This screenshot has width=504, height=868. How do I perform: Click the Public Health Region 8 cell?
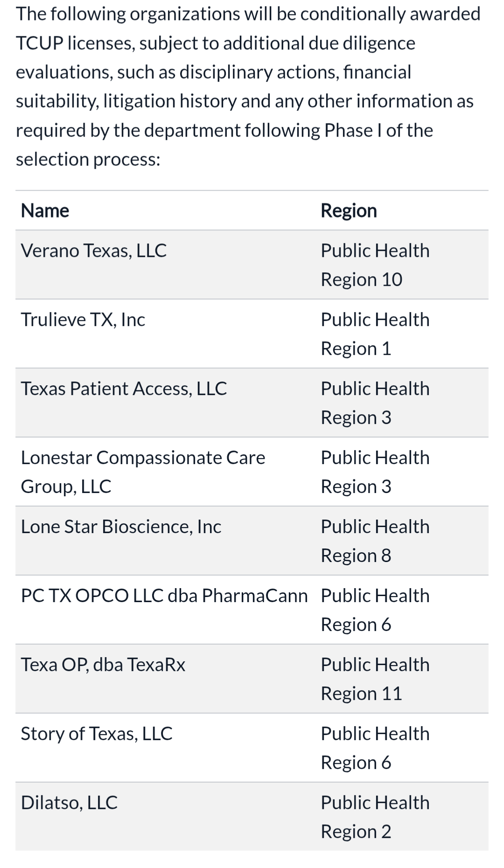pyautogui.click(x=375, y=541)
